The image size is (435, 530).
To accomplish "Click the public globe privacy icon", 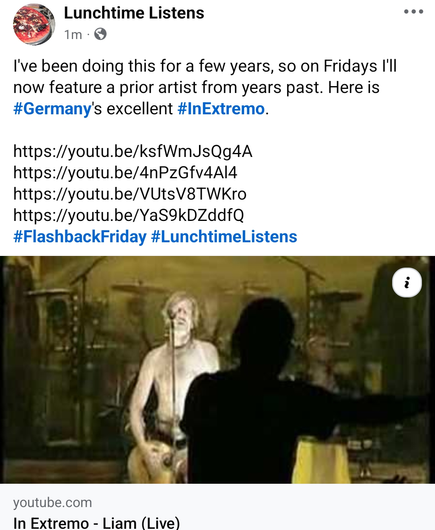I will [100, 34].
